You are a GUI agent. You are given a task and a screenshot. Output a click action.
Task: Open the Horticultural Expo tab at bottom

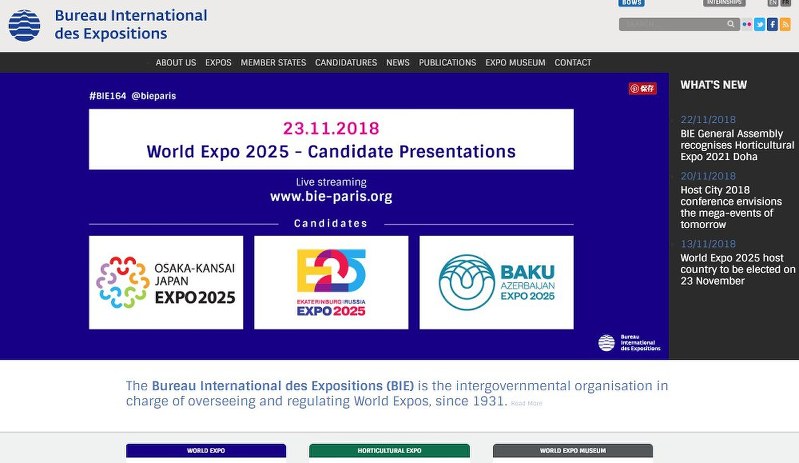pyautogui.click(x=389, y=451)
